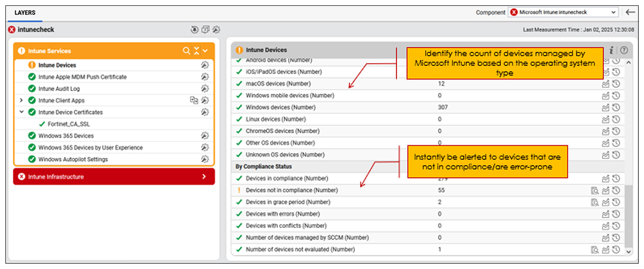Click the value 307 for Windows devices
Image resolution: width=644 pixels, height=269 pixels.
[x=443, y=107]
